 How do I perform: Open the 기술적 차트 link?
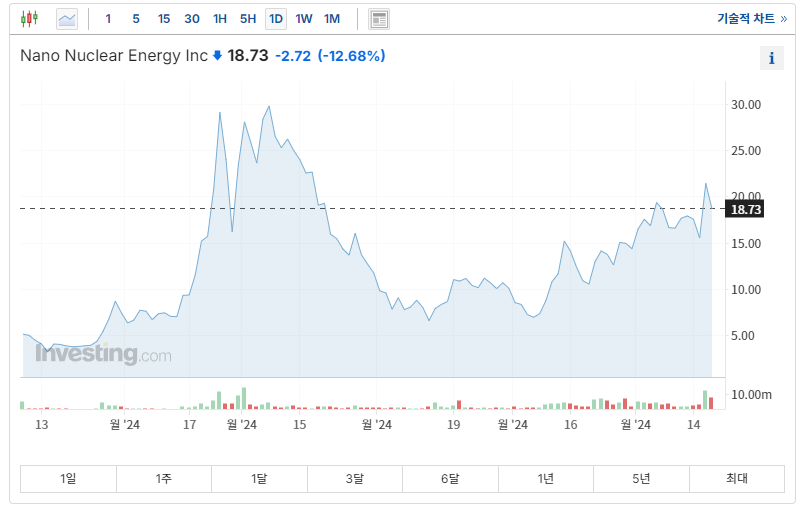pyautogui.click(x=751, y=19)
